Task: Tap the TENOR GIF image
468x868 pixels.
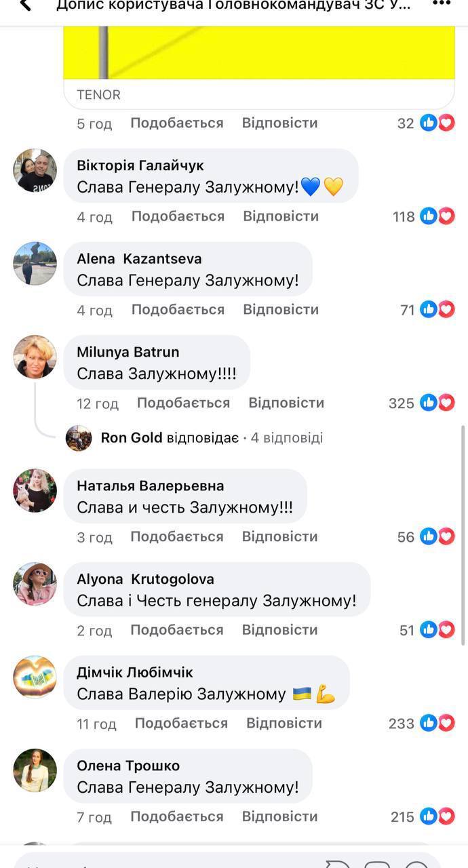Action: (x=259, y=53)
